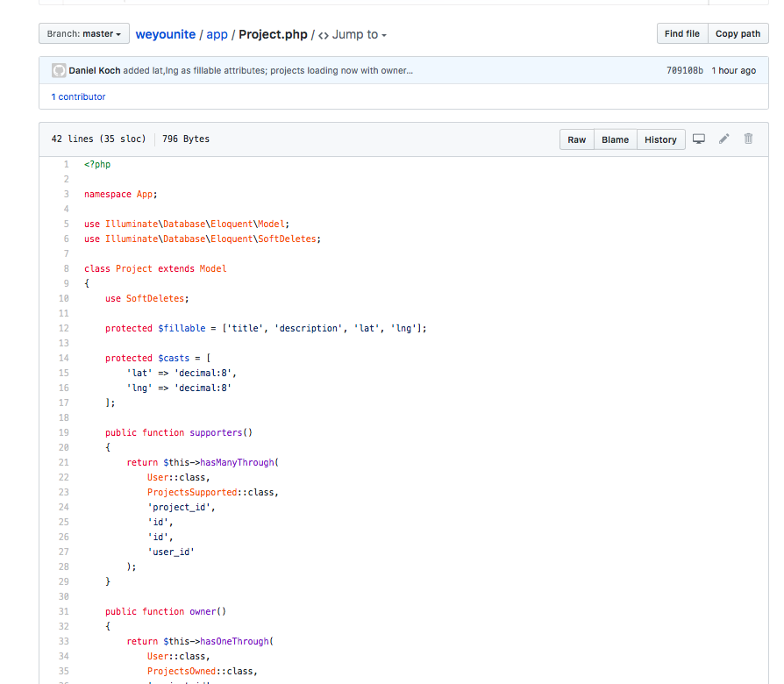Image resolution: width=784 pixels, height=684 pixels.
Task: Open the commit message link
Action: point(268,70)
